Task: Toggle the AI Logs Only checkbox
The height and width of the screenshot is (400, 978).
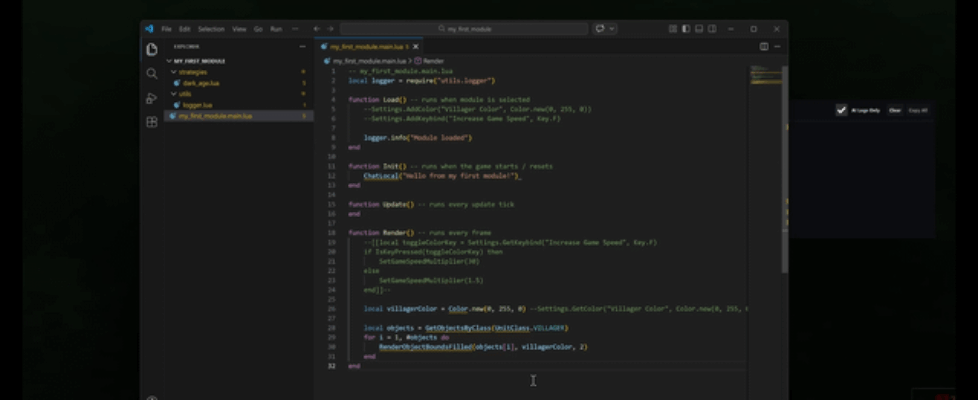Action: (x=841, y=110)
